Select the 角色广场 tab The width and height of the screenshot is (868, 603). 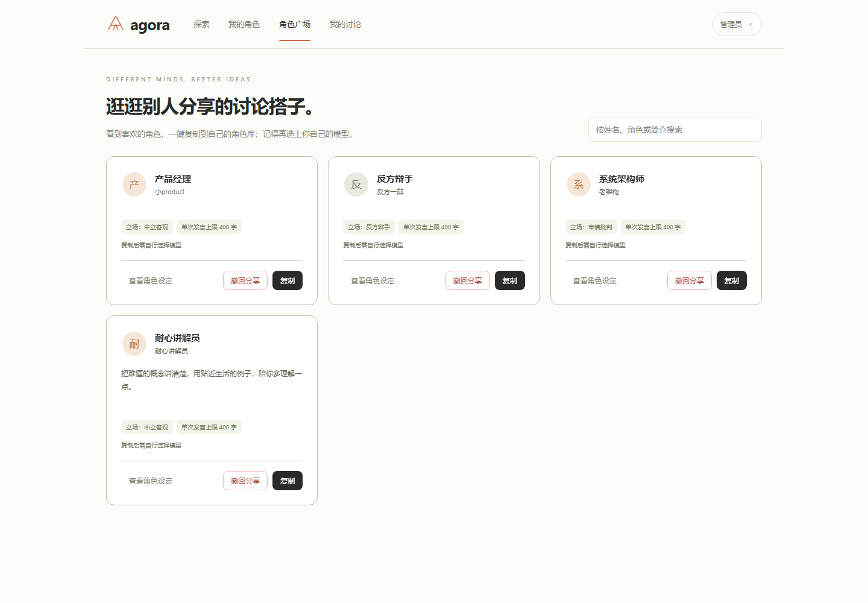(x=295, y=24)
